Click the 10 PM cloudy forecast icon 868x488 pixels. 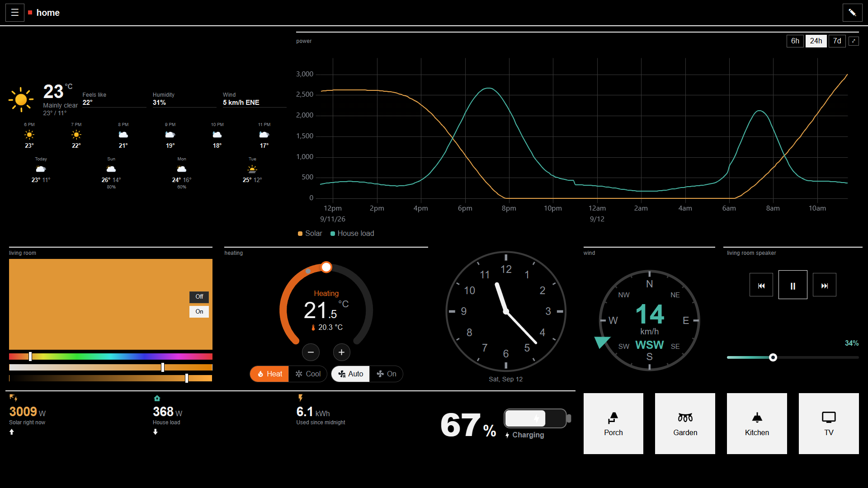[x=217, y=135]
